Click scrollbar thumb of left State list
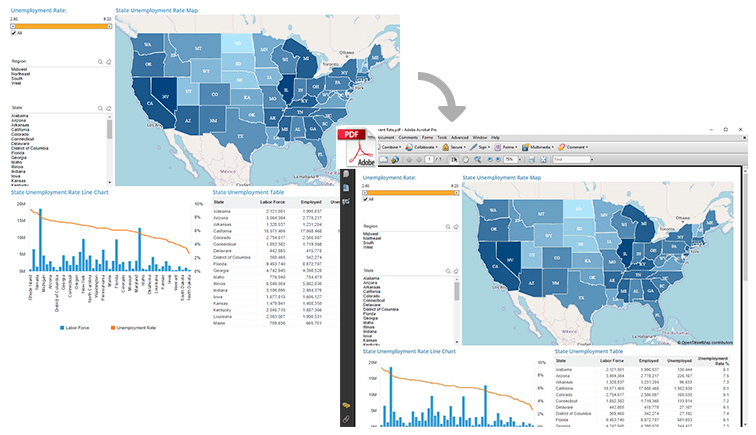Screen dimensions: 756x435 click(110, 130)
